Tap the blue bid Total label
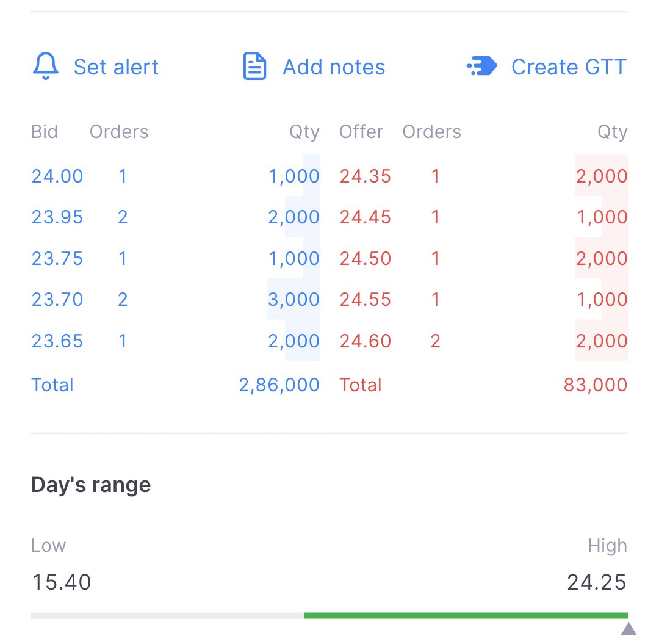The image size is (659, 644). 52,385
